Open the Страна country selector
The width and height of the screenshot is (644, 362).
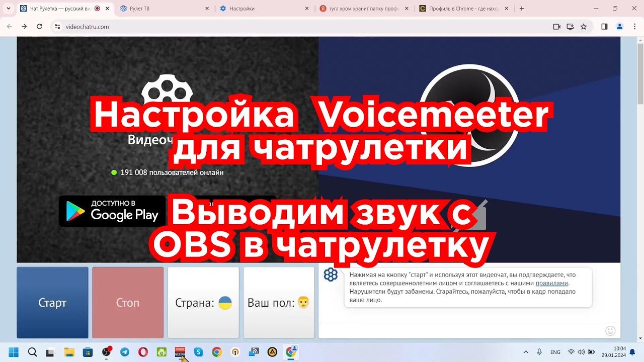click(203, 303)
